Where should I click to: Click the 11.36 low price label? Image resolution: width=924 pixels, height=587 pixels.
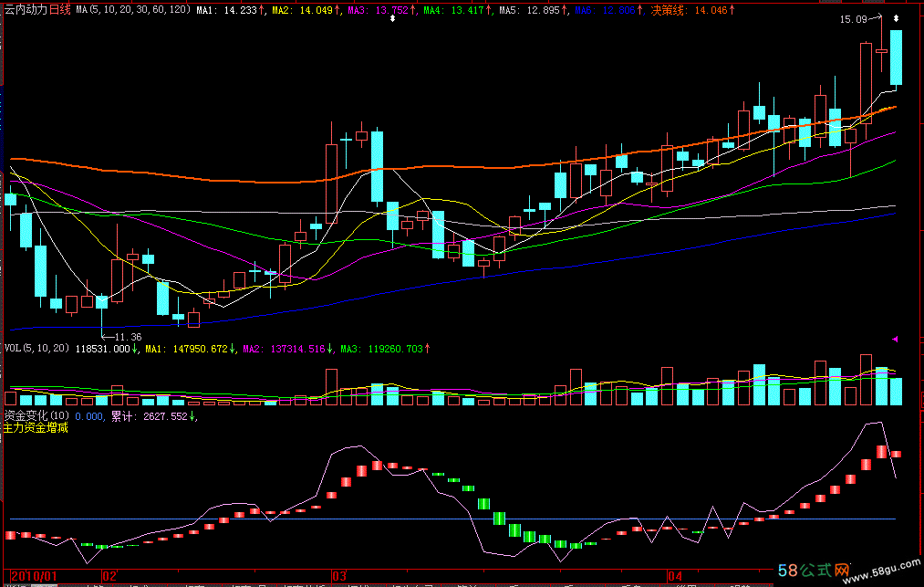click(128, 337)
